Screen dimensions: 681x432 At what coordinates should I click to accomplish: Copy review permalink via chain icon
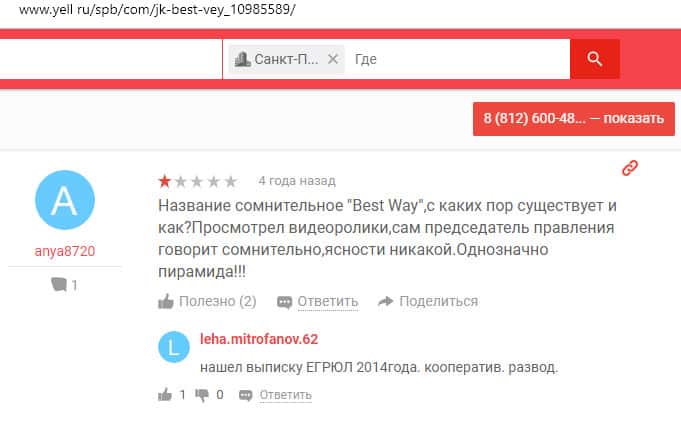pyautogui.click(x=630, y=168)
